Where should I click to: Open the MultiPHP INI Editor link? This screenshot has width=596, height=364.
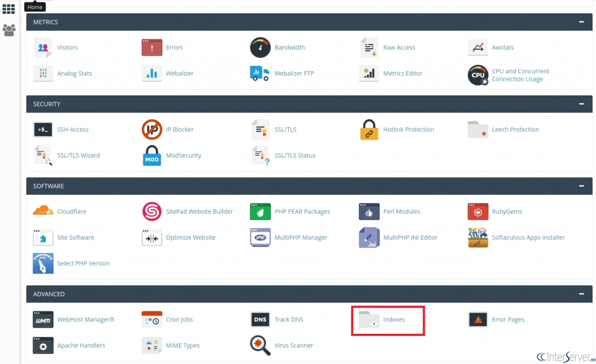(410, 238)
